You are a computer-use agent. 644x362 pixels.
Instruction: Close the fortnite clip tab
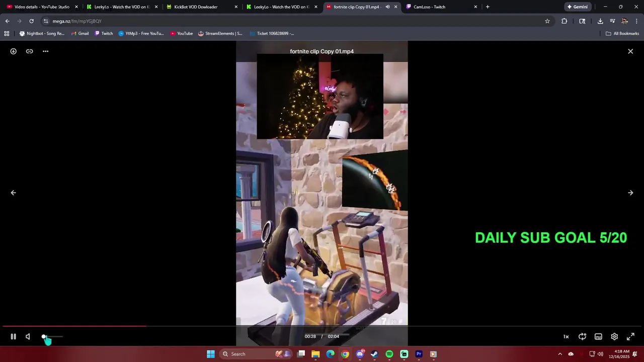click(396, 7)
